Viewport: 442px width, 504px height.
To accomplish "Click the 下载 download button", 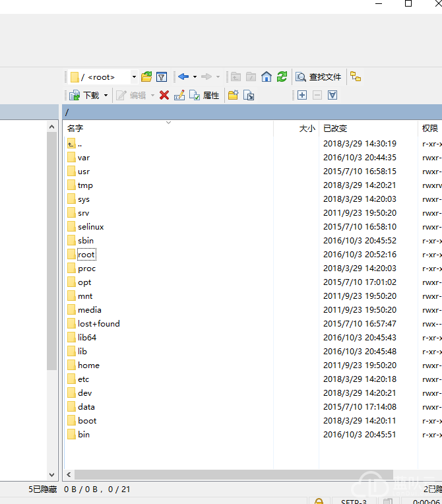I will click(84, 95).
